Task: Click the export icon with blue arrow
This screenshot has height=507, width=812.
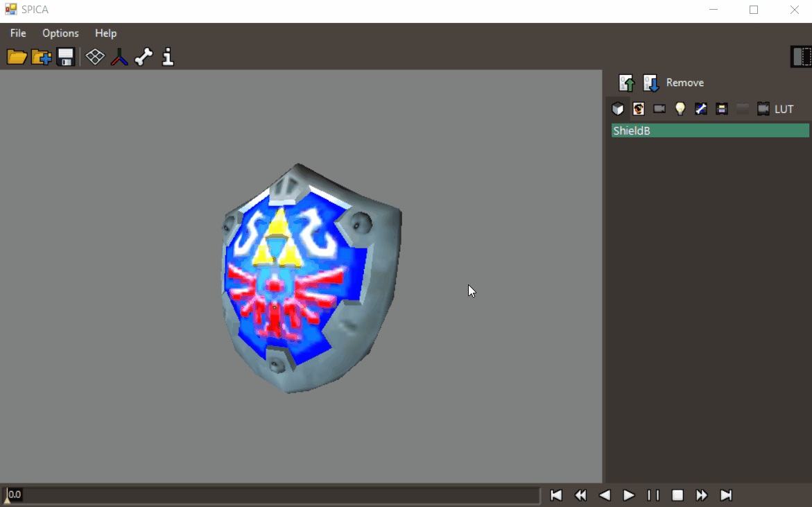Action: (x=651, y=83)
